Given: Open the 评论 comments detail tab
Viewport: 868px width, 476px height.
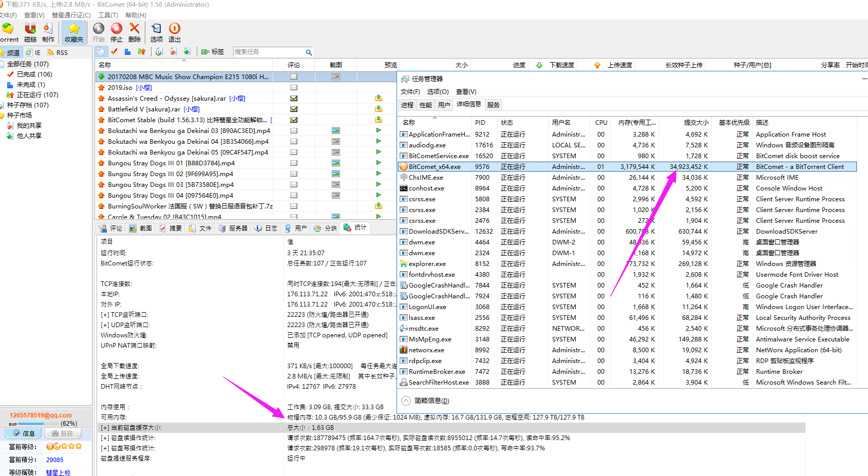Looking at the screenshot, I should [110, 228].
